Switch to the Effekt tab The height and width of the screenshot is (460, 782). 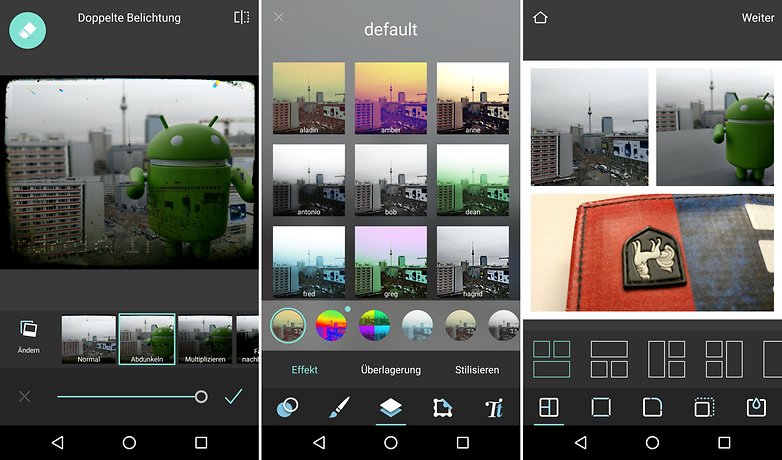304,370
